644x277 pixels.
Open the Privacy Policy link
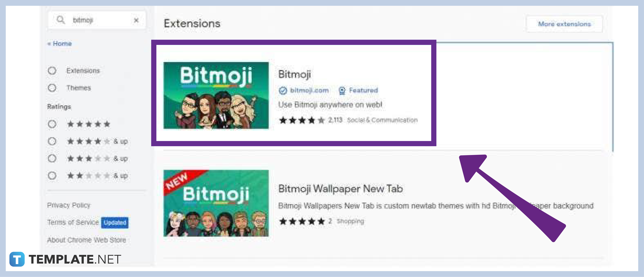click(x=69, y=205)
